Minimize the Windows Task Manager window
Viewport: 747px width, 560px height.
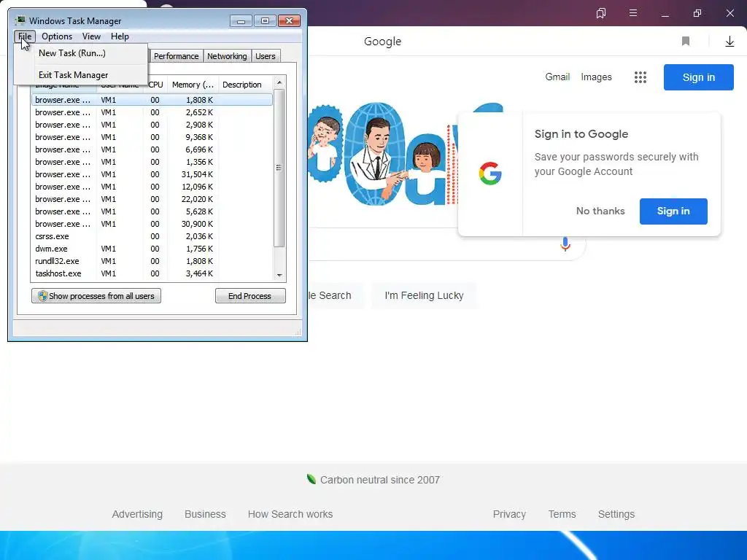241,21
